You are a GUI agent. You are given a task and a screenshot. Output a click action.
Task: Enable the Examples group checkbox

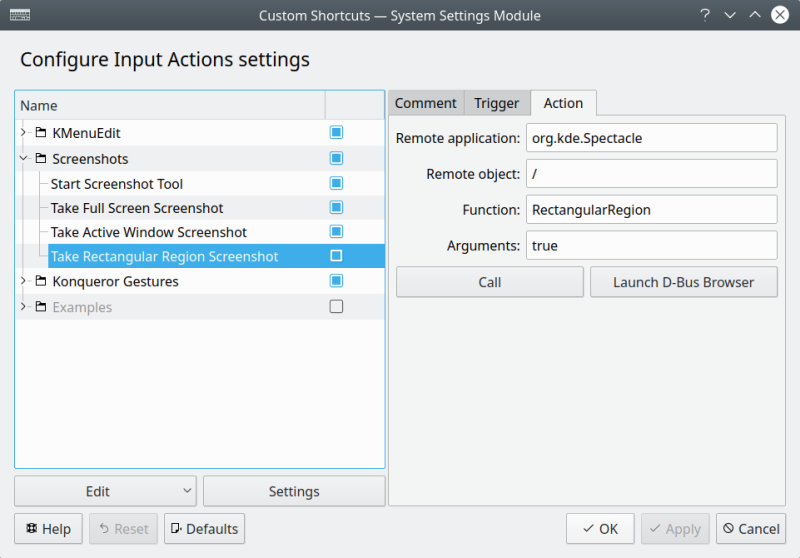336,307
